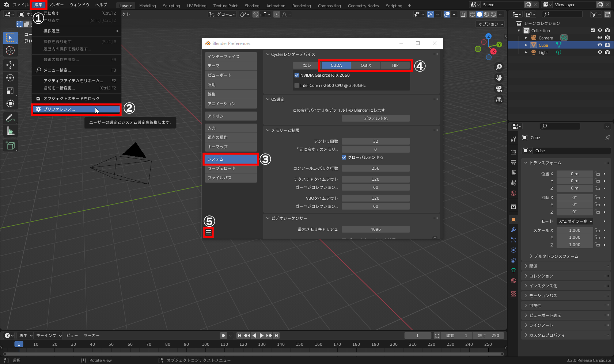Toggle the Global Undo checkbox
Screen dimensions: 614x364
coord(344,157)
